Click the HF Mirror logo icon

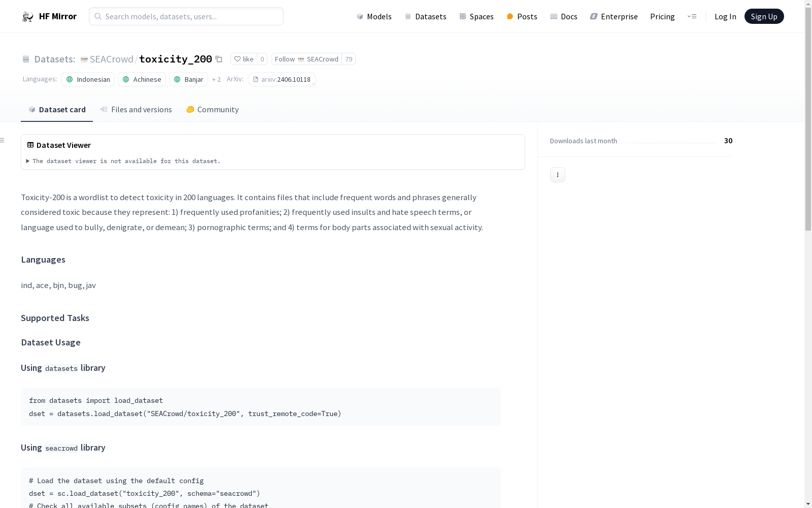point(28,17)
